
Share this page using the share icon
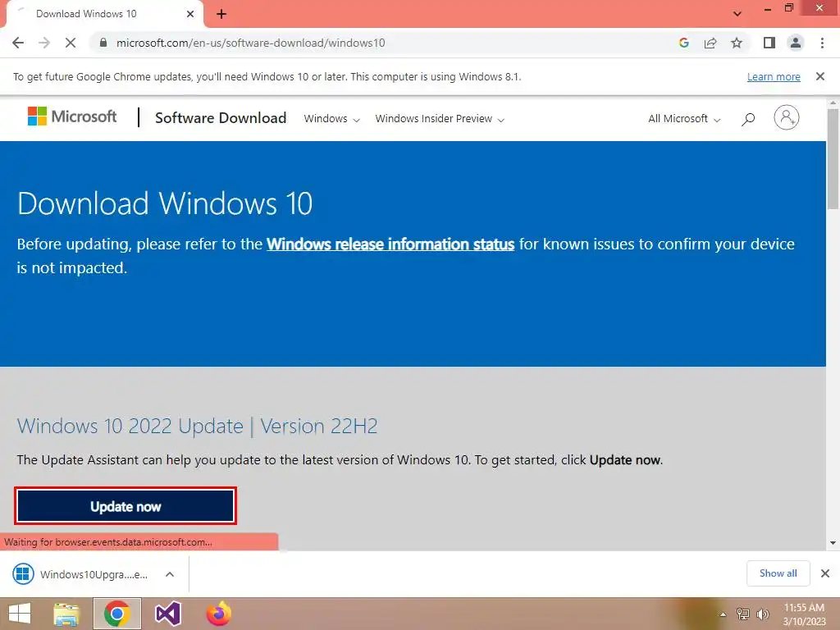point(710,43)
